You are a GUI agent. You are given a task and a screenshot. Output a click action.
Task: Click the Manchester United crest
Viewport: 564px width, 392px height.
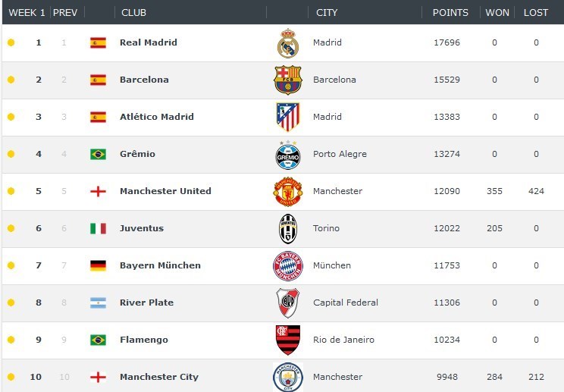click(288, 192)
